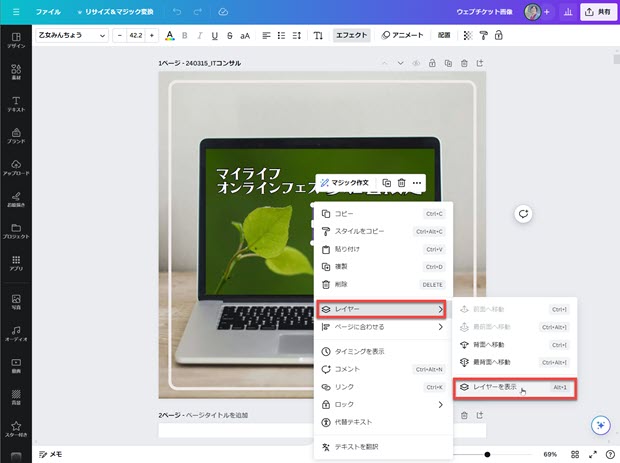Toggle underline formatting
The width and height of the screenshot is (620, 463).
tap(214, 35)
